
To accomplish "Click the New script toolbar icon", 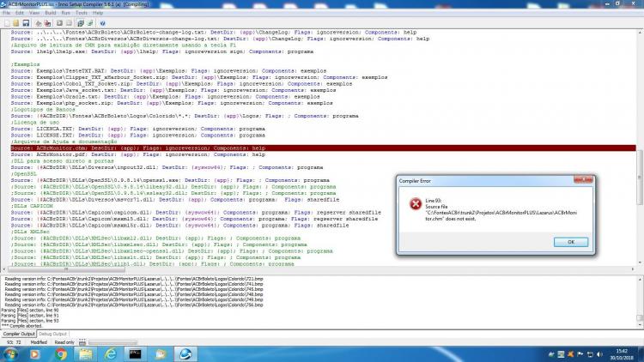I will click(7, 23).
